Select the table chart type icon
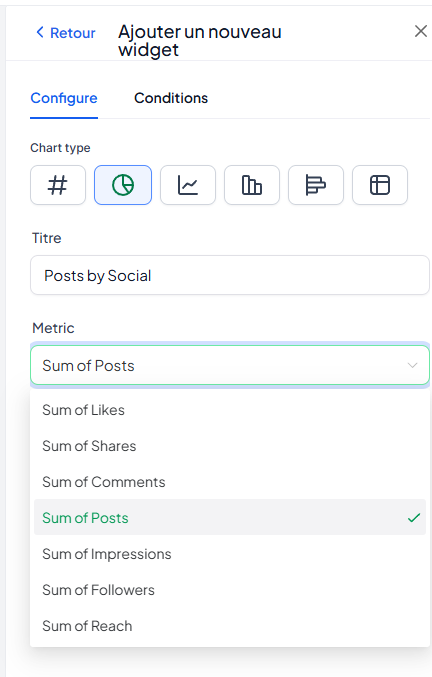This screenshot has width=432, height=677. [x=380, y=185]
